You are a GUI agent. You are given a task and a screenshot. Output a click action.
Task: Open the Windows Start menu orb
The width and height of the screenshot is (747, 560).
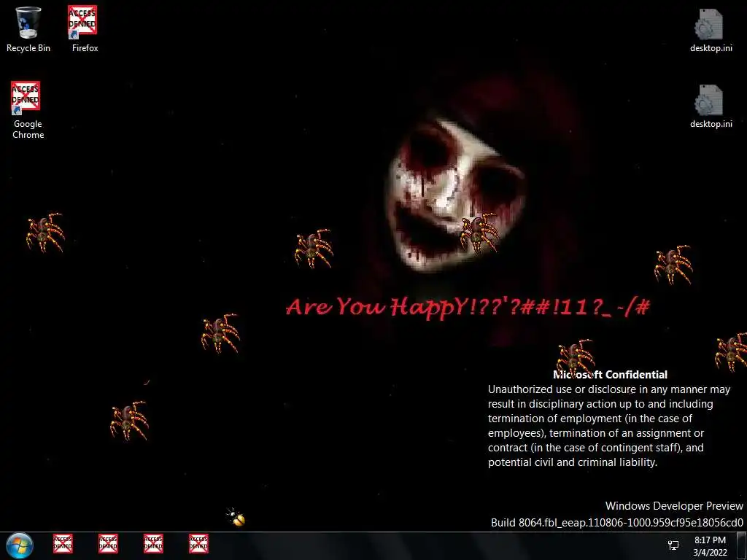pos(20,545)
